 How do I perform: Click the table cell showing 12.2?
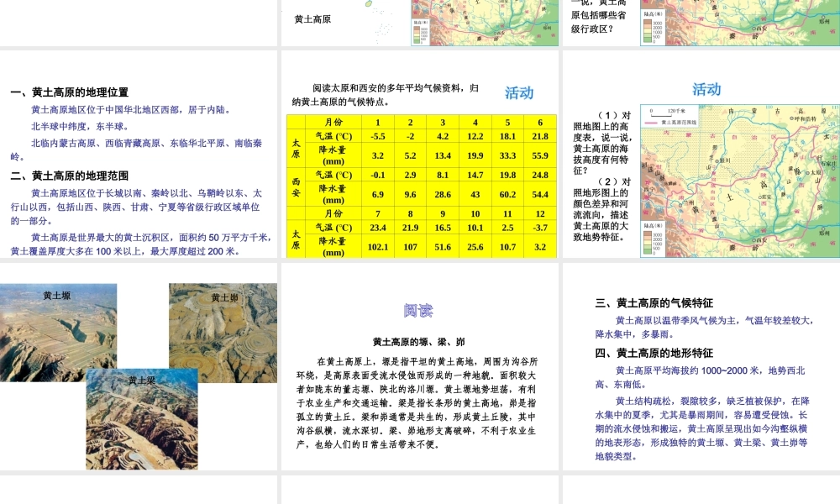[475, 136]
